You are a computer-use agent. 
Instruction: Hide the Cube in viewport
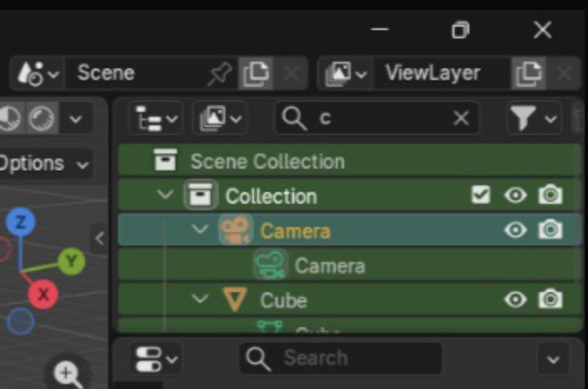[515, 300]
